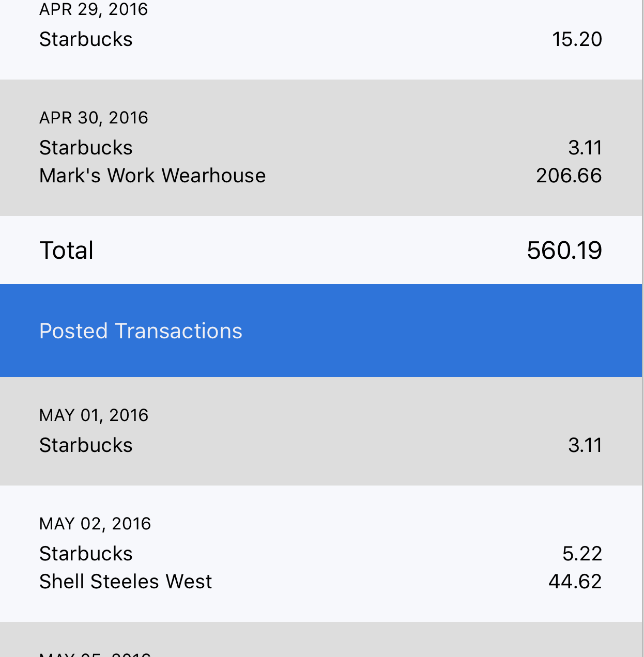Click the 3.11 amount under Apr 30
This screenshot has width=644, height=657.
[x=585, y=148]
